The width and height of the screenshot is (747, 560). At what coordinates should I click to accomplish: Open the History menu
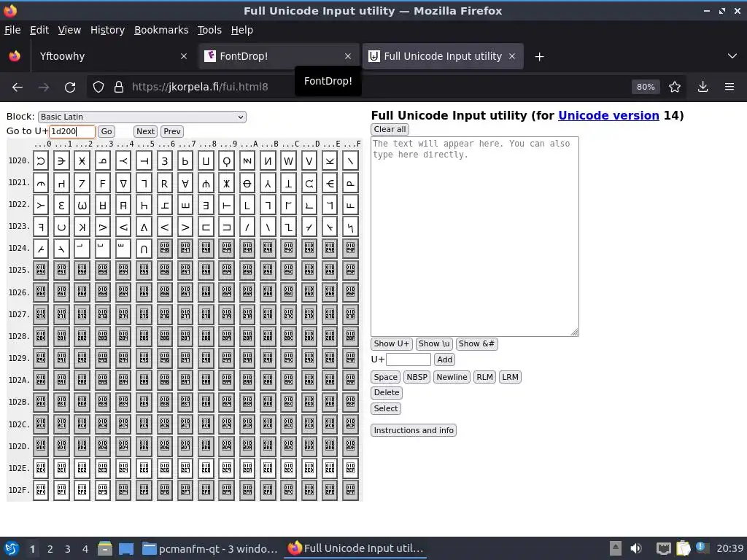click(107, 30)
